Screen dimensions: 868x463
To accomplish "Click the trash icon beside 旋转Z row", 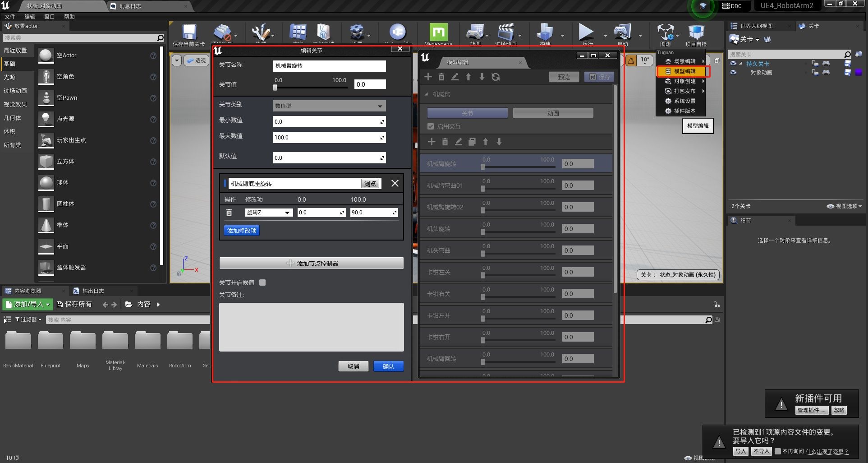I will pos(229,213).
